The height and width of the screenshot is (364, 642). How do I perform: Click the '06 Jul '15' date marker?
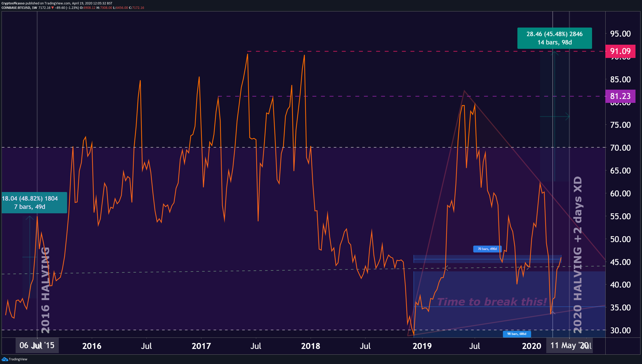tap(37, 345)
